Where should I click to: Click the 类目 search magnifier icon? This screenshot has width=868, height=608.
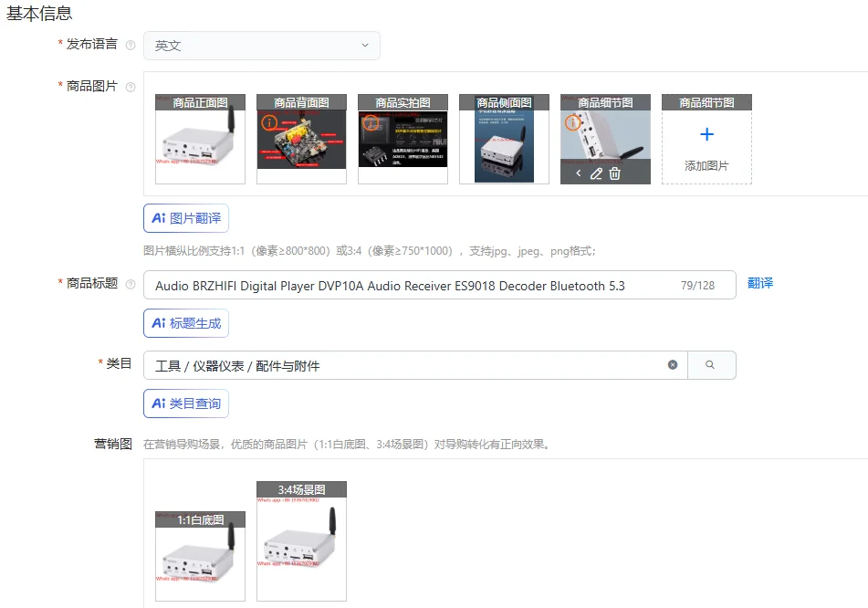(x=711, y=365)
